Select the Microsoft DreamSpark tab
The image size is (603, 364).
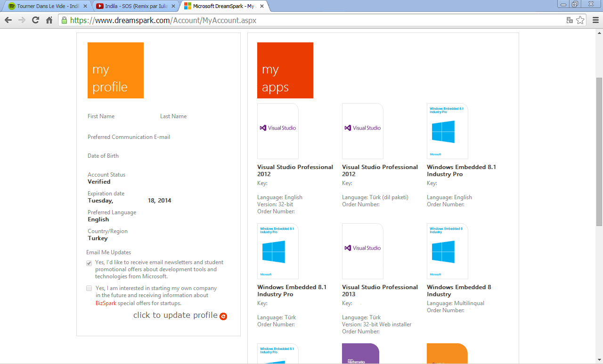point(223,6)
